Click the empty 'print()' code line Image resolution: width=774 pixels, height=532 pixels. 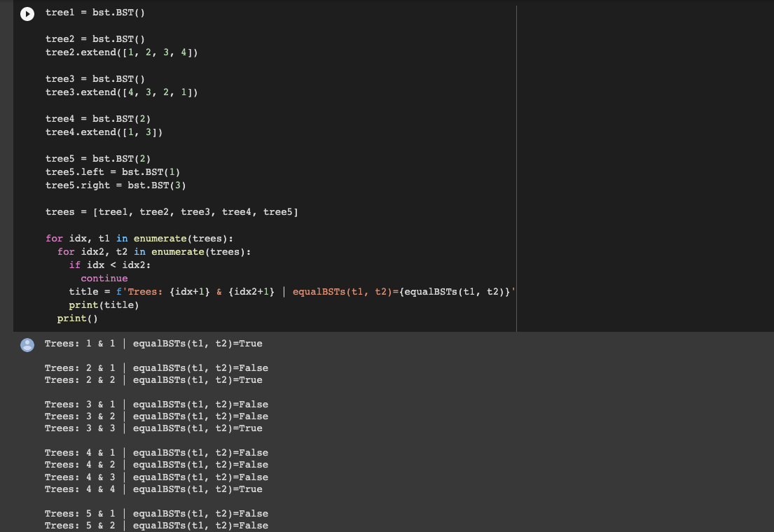click(78, 318)
